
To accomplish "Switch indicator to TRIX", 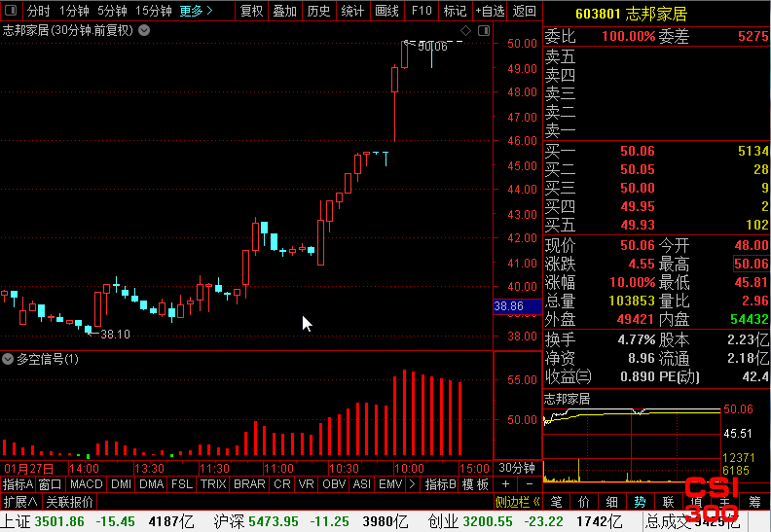I will [x=213, y=484].
